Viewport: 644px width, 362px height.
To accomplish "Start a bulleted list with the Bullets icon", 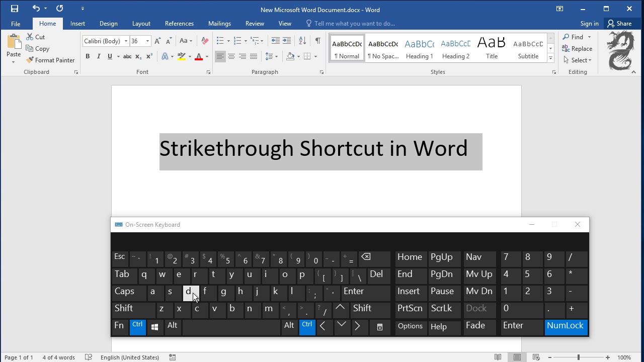I will pyautogui.click(x=220, y=41).
